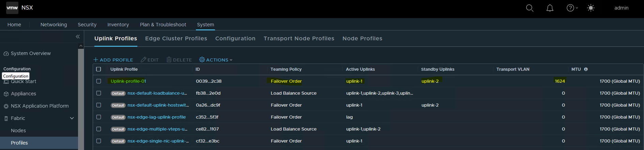Open nsx-default-loadbalance-u... profile link
Viewport: 644px width, 150px height.
tap(157, 93)
